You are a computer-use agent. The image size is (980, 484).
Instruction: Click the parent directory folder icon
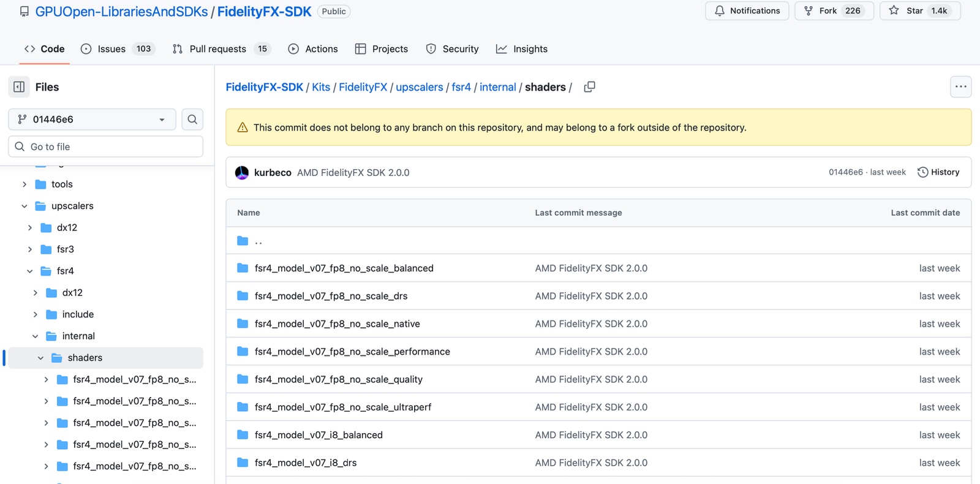pos(243,241)
